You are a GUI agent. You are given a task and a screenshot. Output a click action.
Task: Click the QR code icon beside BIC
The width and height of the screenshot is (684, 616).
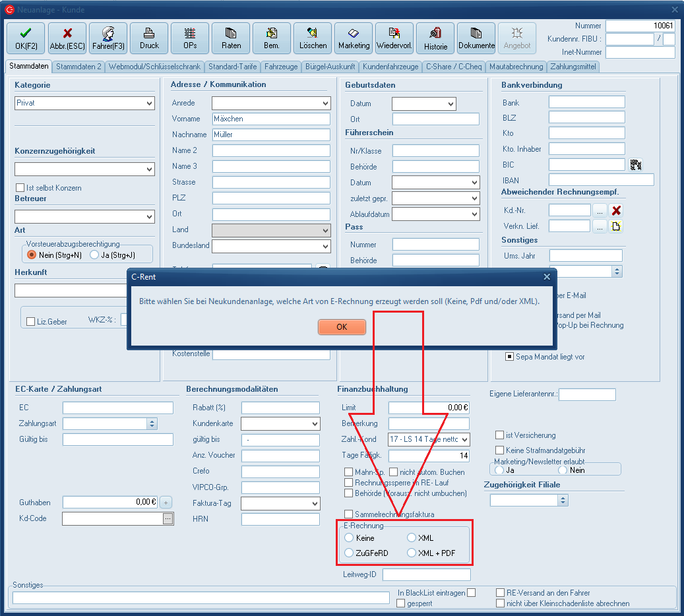636,165
